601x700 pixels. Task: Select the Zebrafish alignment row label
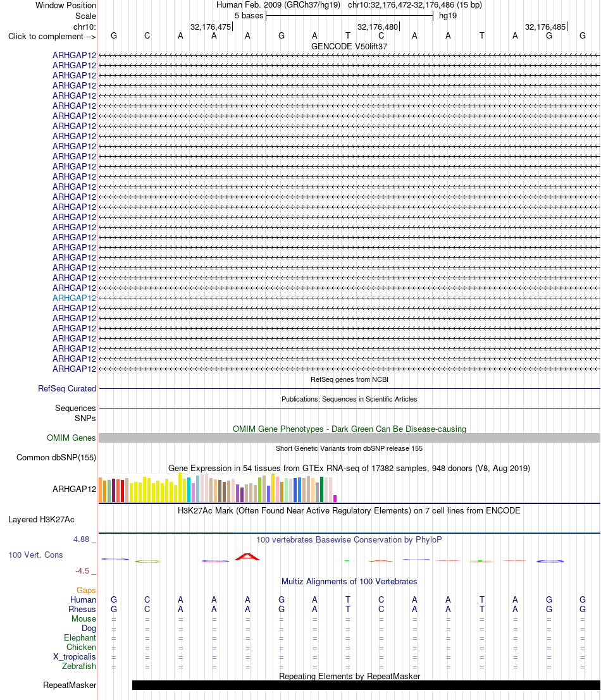click(x=79, y=666)
